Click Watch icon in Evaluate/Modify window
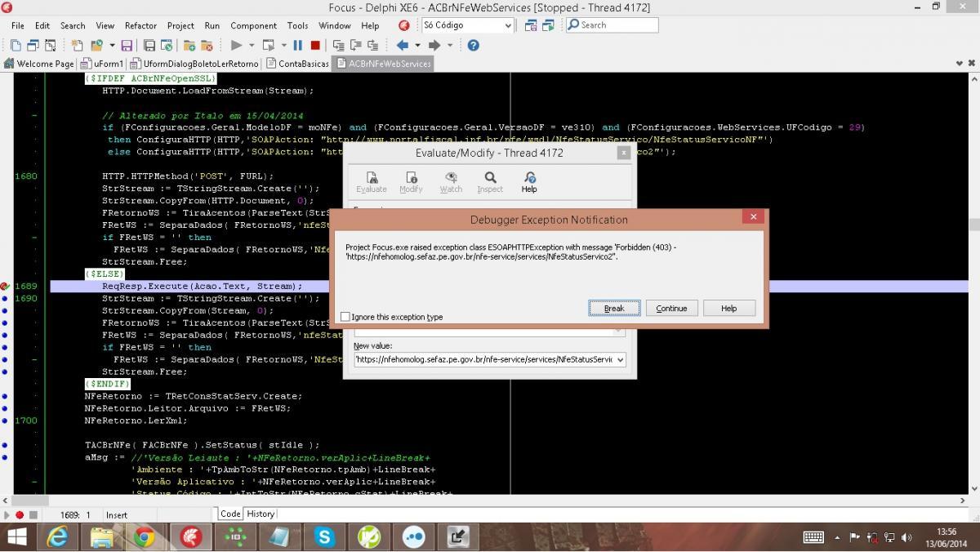The width and height of the screenshot is (980, 552). tap(451, 182)
